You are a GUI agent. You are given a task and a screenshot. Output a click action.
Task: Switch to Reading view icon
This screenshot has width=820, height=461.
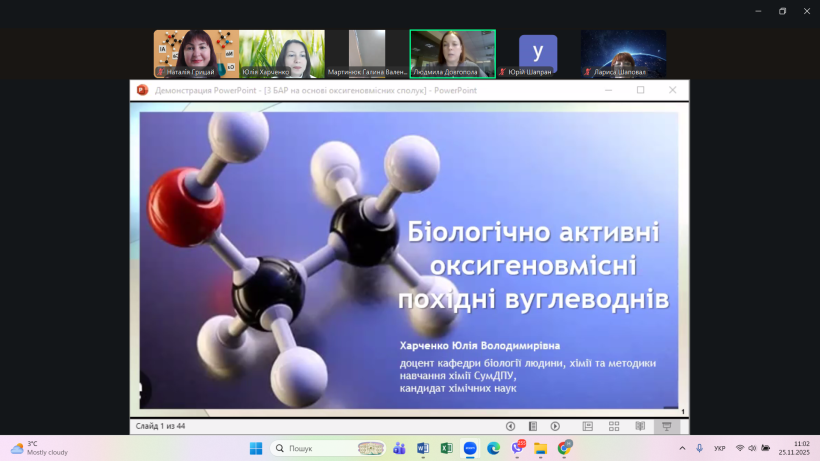click(x=638, y=426)
